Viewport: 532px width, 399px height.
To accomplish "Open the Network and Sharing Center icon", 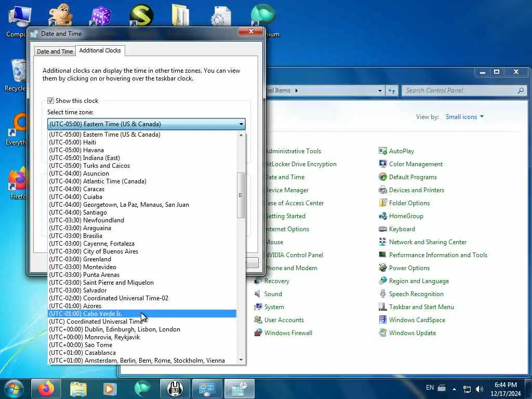I will click(382, 242).
